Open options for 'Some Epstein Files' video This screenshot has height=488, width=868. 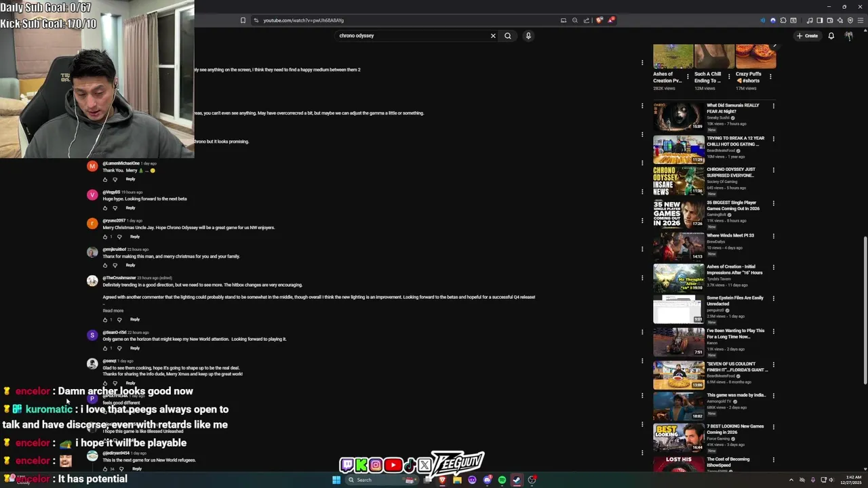pos(773,298)
